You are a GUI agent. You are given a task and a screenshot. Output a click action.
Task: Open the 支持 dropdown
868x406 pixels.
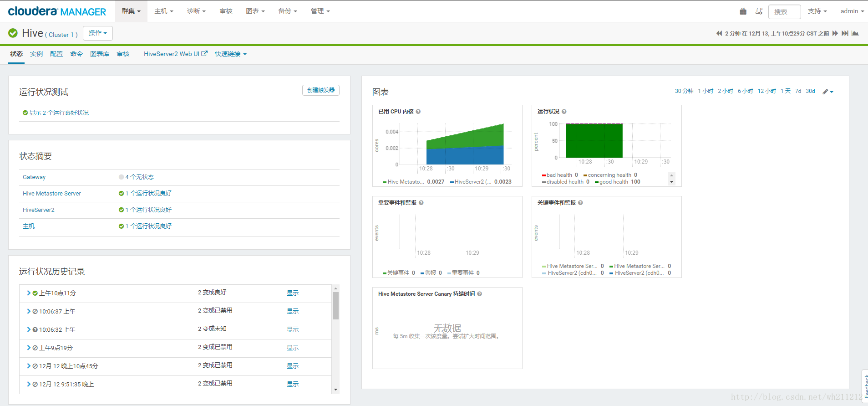pos(817,11)
